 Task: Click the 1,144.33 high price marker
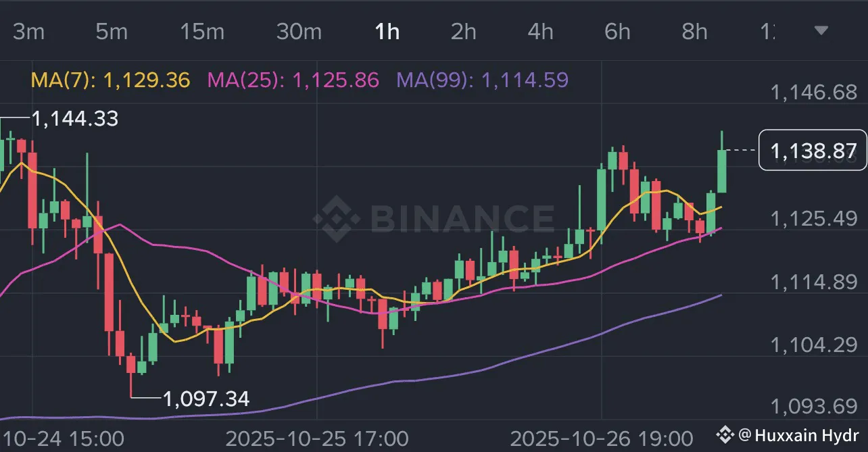74,119
